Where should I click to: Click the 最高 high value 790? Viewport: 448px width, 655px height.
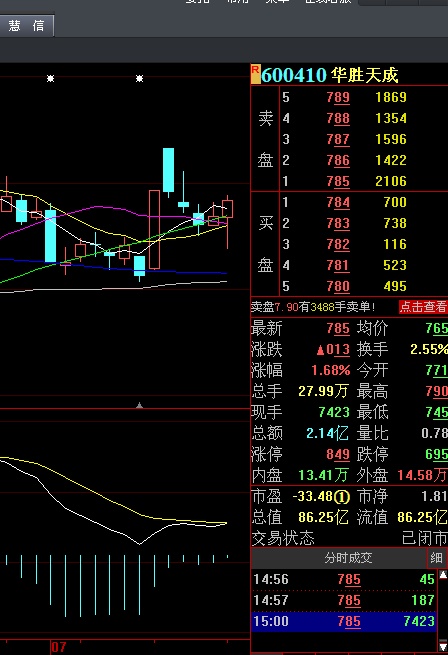click(x=436, y=391)
